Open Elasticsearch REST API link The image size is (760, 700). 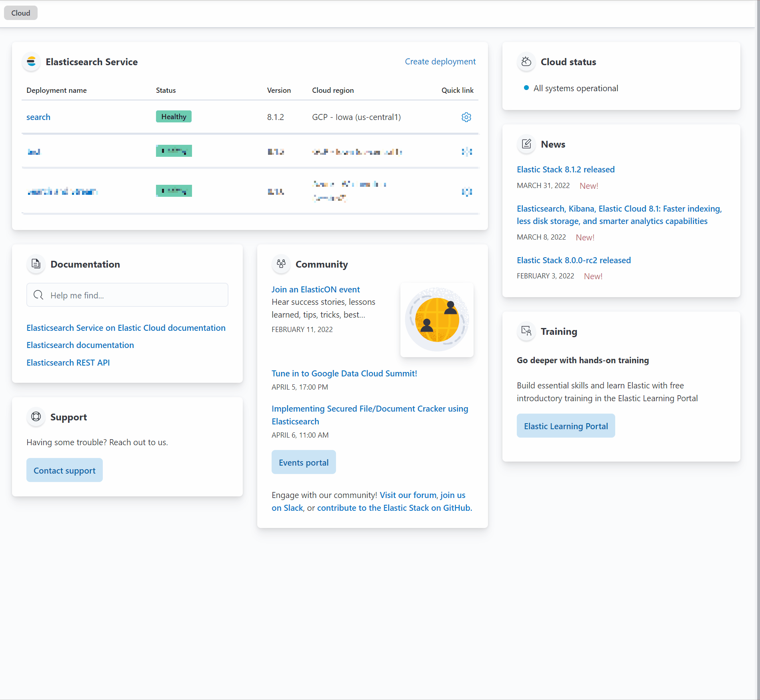coord(68,363)
